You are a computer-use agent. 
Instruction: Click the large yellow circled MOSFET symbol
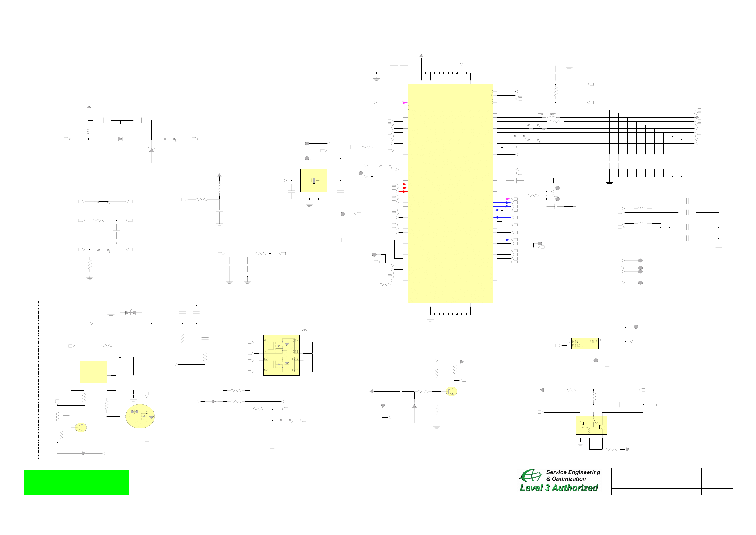click(x=140, y=416)
